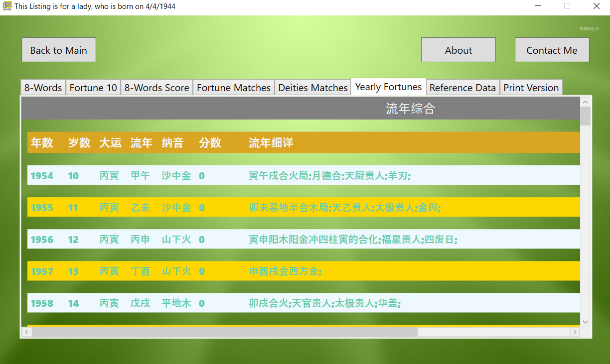The height and width of the screenshot is (364, 610).
Task: Click the horizontal scrollbar left arrow
Action: tap(26, 332)
